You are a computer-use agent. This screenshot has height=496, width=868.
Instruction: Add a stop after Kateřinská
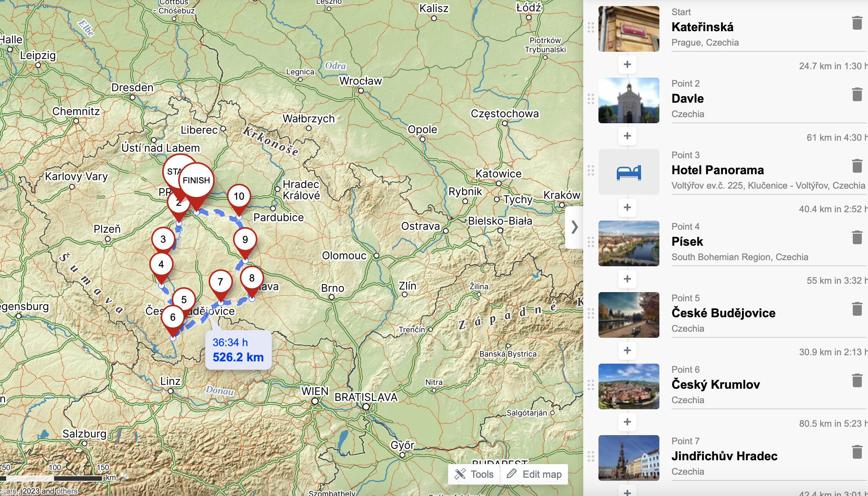click(627, 64)
